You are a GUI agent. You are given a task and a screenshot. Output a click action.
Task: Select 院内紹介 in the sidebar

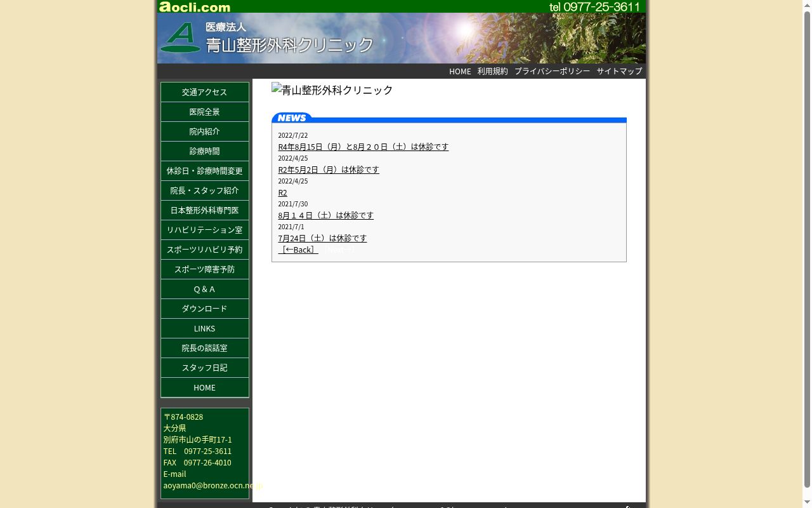point(204,131)
